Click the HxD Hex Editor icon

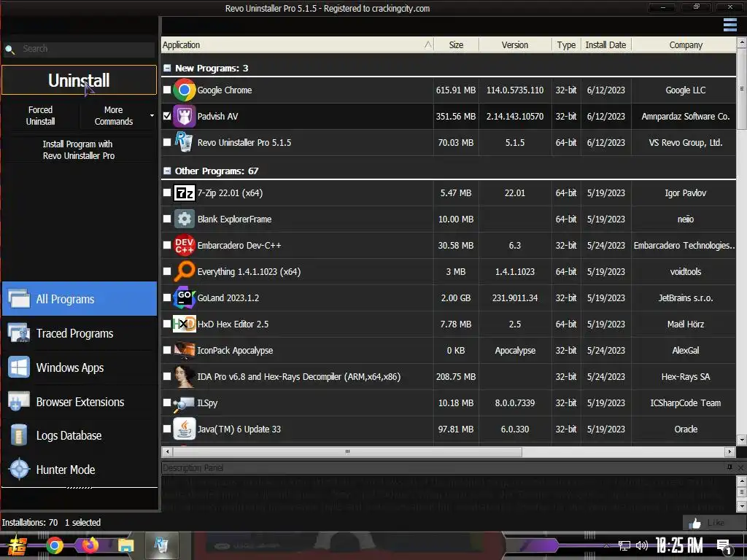[185, 324]
